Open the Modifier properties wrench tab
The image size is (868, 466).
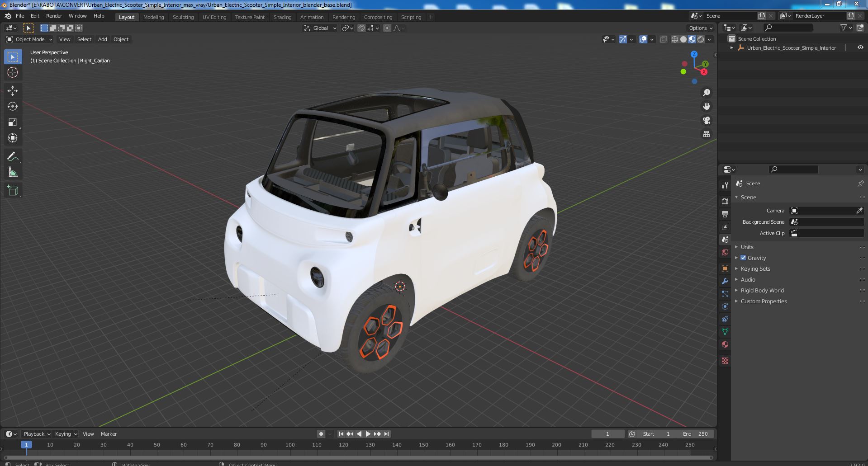pyautogui.click(x=725, y=281)
